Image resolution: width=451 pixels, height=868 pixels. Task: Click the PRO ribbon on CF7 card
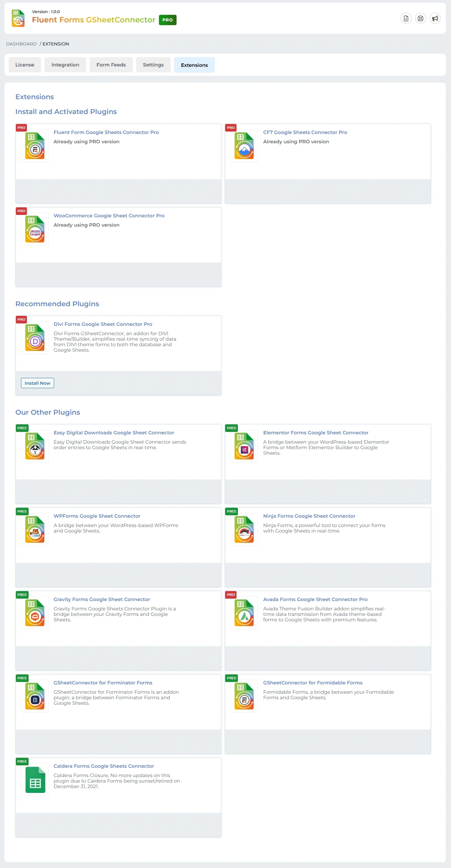pyautogui.click(x=231, y=127)
